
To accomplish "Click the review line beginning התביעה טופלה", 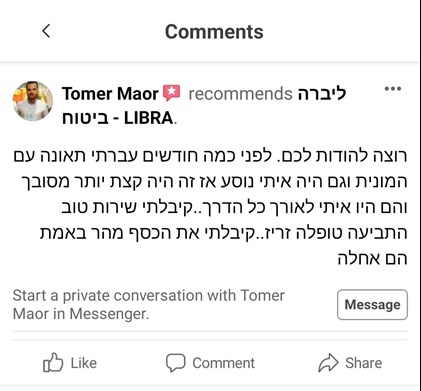I will [x=224, y=233].
